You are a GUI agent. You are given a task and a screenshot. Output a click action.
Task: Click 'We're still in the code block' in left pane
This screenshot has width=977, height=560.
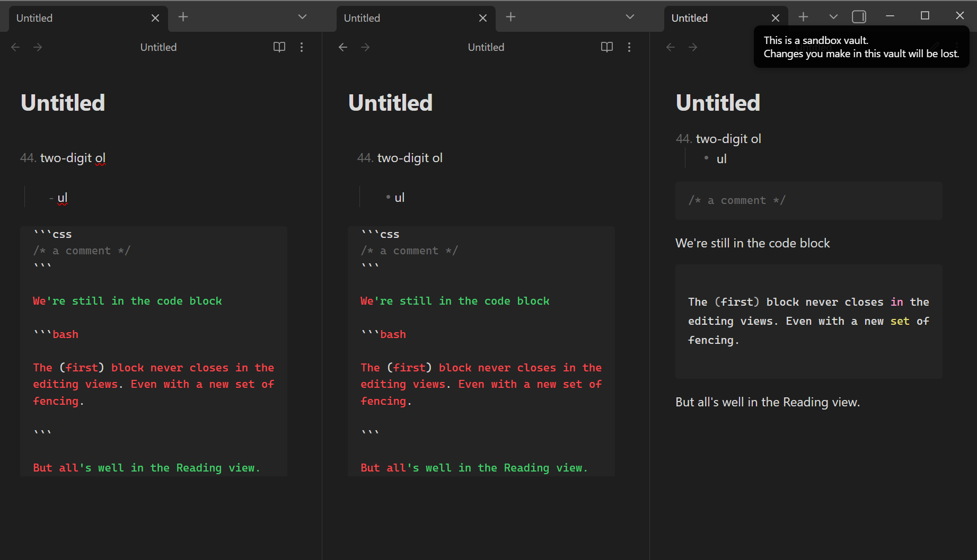[127, 301]
